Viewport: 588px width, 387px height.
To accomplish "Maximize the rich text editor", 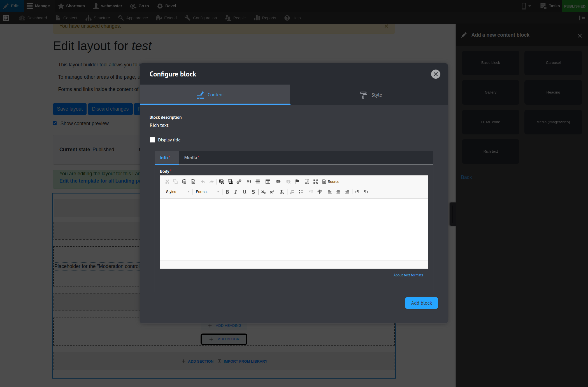I will (316, 182).
